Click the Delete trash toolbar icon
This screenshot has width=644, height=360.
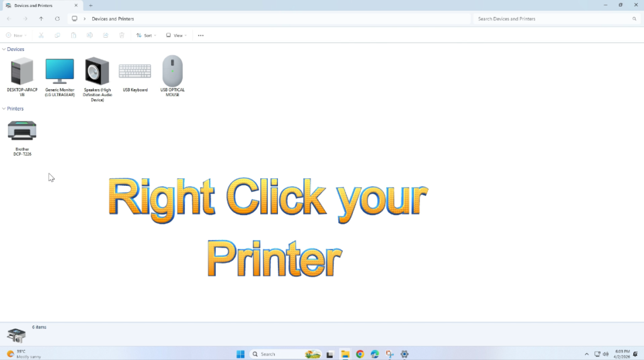click(x=121, y=35)
